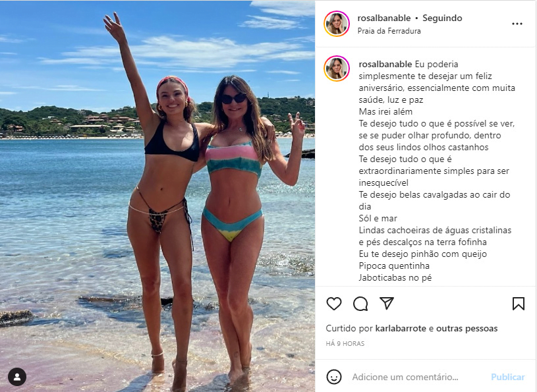Open the karlabarrote profile link
This screenshot has width=537, height=392.
(401, 329)
